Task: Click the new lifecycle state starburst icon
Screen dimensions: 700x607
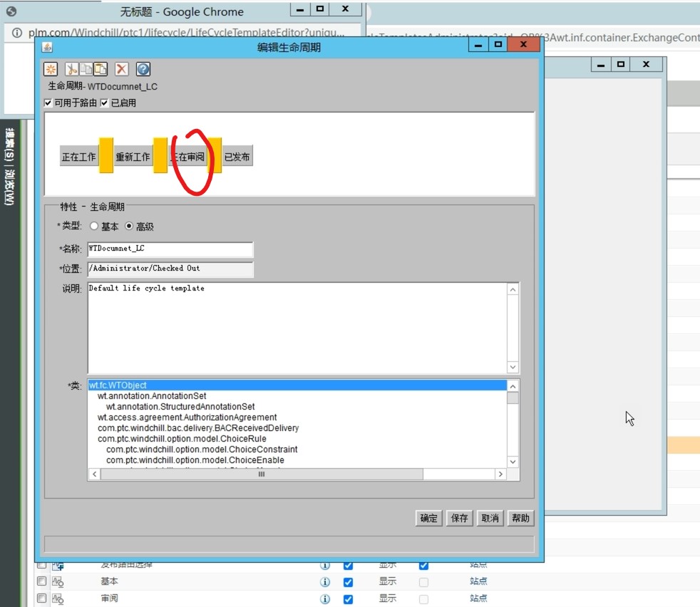Action: (51, 69)
